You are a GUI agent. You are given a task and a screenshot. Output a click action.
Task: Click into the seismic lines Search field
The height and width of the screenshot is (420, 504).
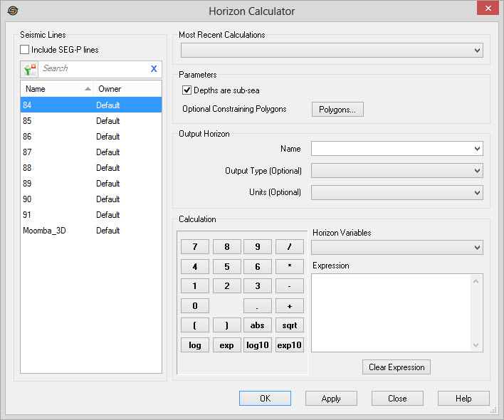(94, 69)
